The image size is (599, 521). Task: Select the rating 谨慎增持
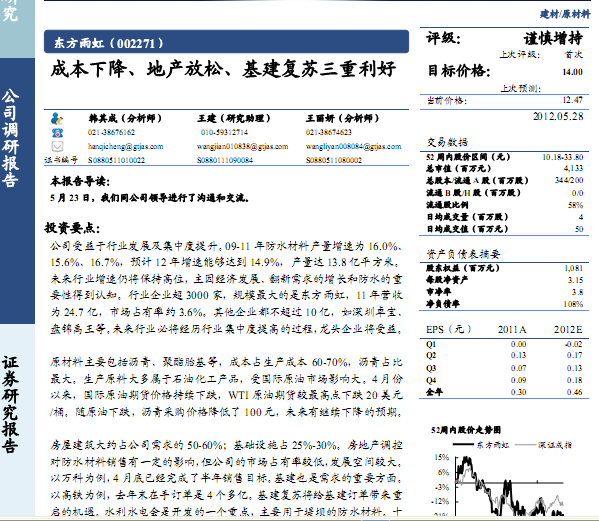[x=553, y=38]
